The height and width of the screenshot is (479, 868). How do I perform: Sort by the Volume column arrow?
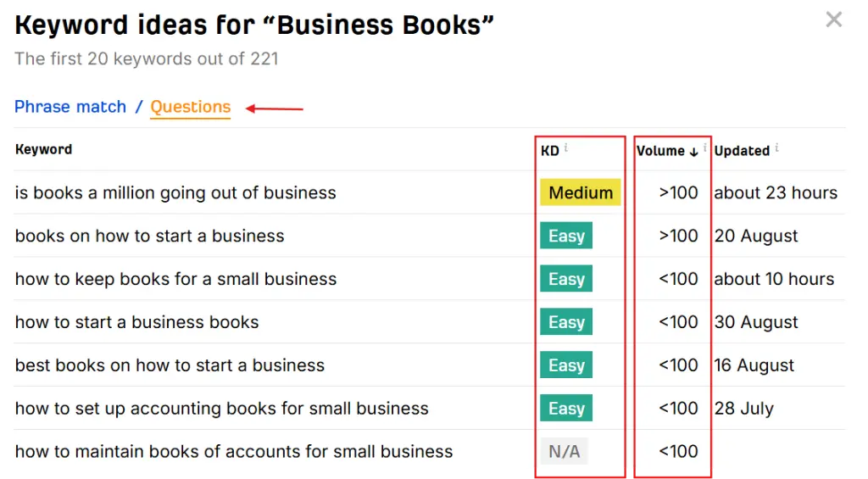(693, 152)
